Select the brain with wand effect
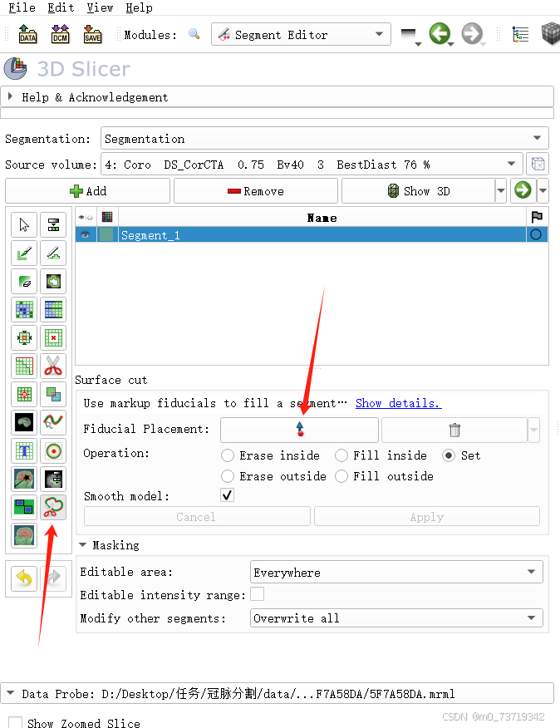This screenshot has height=728, width=560. point(24,480)
